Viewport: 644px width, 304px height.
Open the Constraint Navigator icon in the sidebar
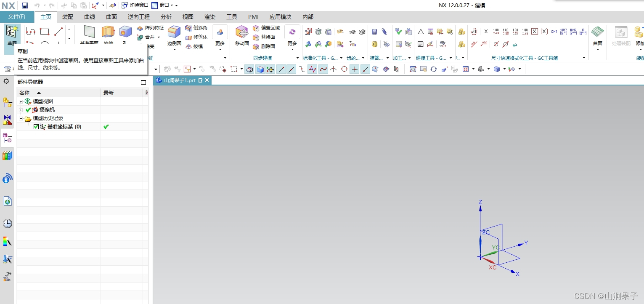click(7, 120)
